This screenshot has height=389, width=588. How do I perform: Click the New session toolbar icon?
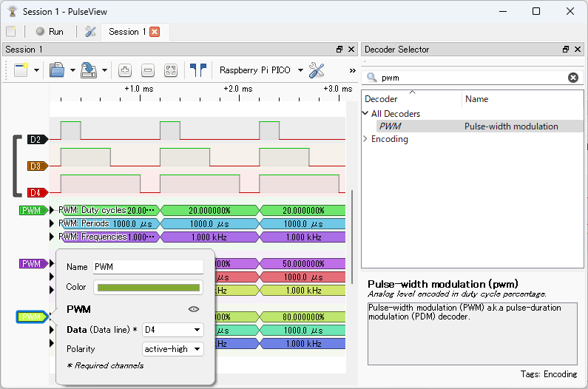click(x=21, y=70)
